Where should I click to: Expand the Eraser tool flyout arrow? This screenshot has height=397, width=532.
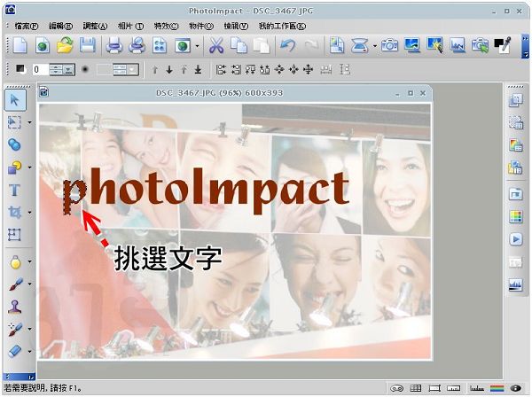30,352
